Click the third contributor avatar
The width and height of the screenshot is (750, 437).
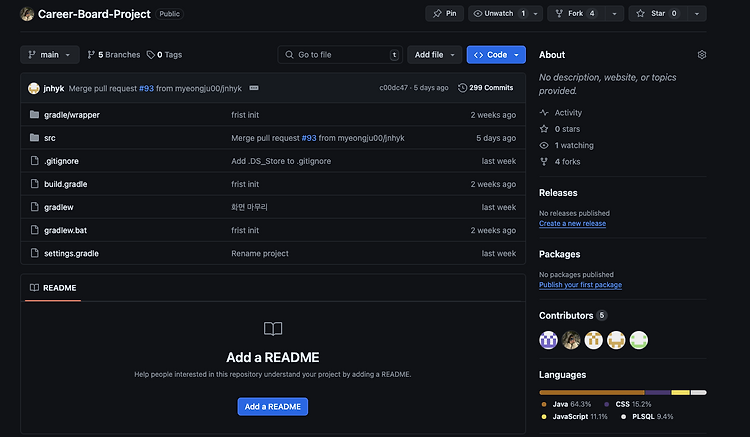click(594, 340)
